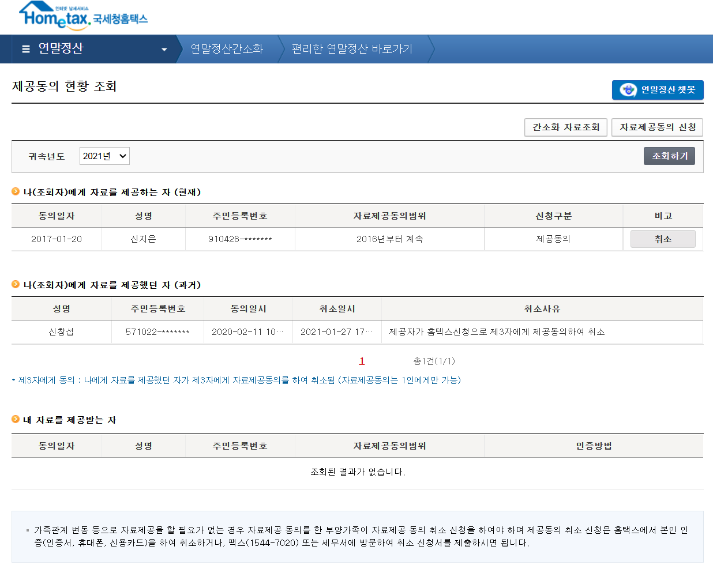This screenshot has height=588, width=713.
Task: Cancel consent using 취소 in 신지은 row
Action: (662, 239)
